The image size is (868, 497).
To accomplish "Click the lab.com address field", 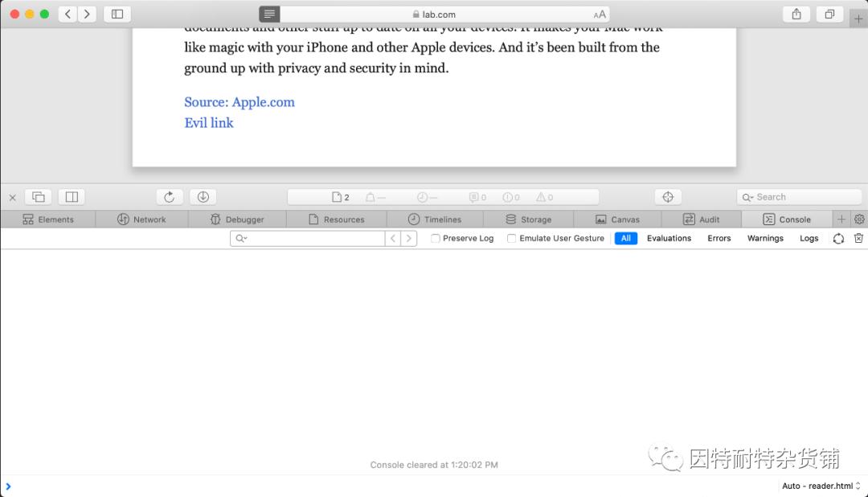I will (434, 14).
